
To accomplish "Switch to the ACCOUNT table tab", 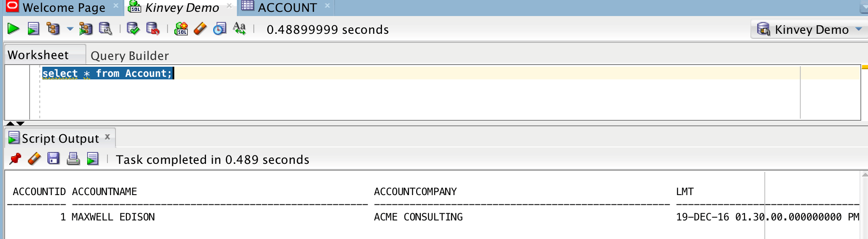I will coord(287,8).
